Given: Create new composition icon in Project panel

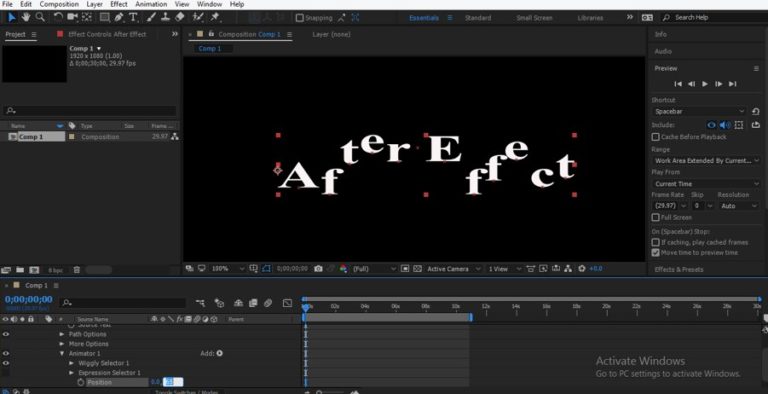Looking at the screenshot, I should point(34,270).
